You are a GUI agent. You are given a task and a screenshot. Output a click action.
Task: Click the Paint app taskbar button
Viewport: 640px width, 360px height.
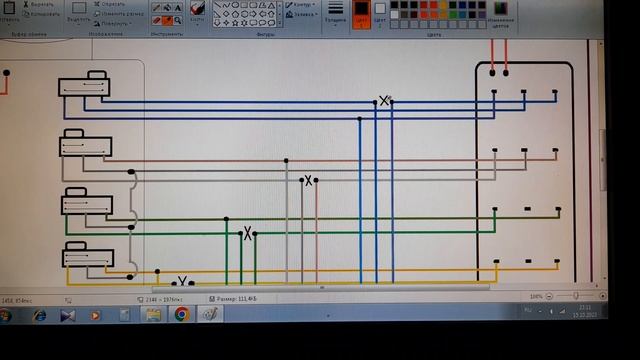tap(210, 314)
